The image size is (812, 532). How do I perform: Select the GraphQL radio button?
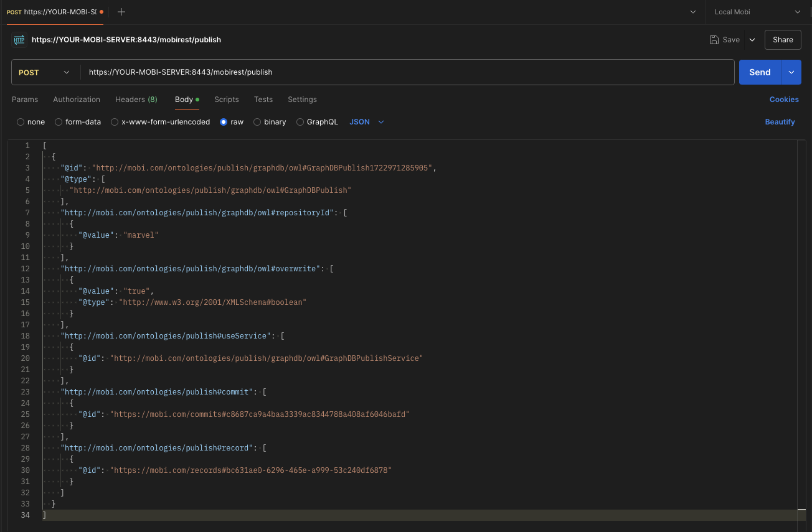[x=300, y=122]
